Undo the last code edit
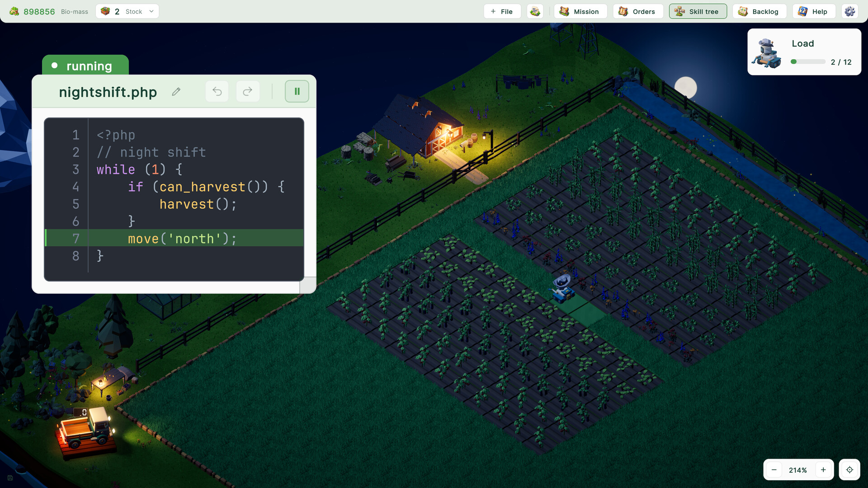The height and width of the screenshot is (488, 868). coord(217,91)
